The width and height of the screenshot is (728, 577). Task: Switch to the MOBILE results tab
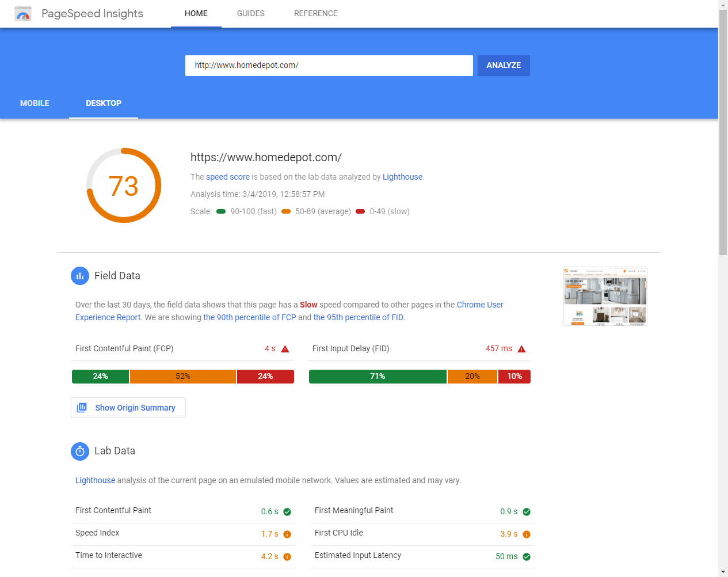pos(35,104)
